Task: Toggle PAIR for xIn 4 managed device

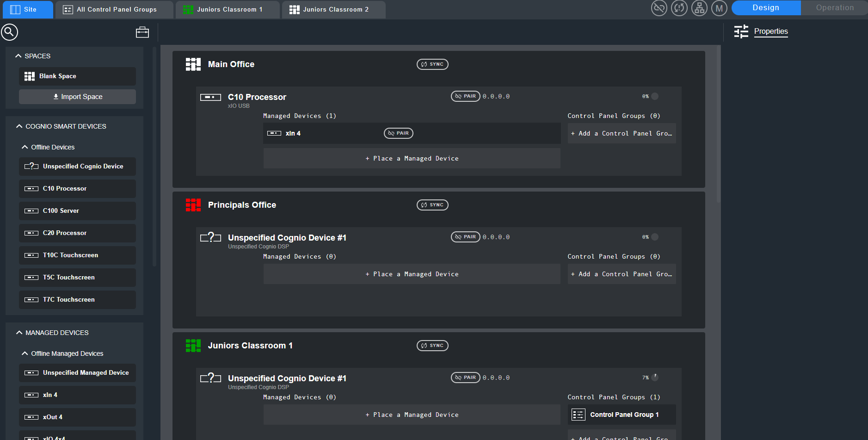Action: (399, 133)
